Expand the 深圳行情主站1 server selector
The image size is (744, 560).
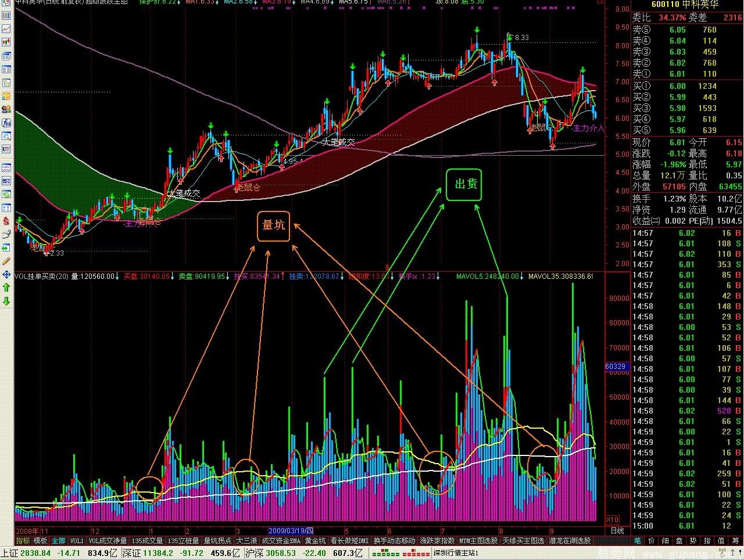coord(456,553)
